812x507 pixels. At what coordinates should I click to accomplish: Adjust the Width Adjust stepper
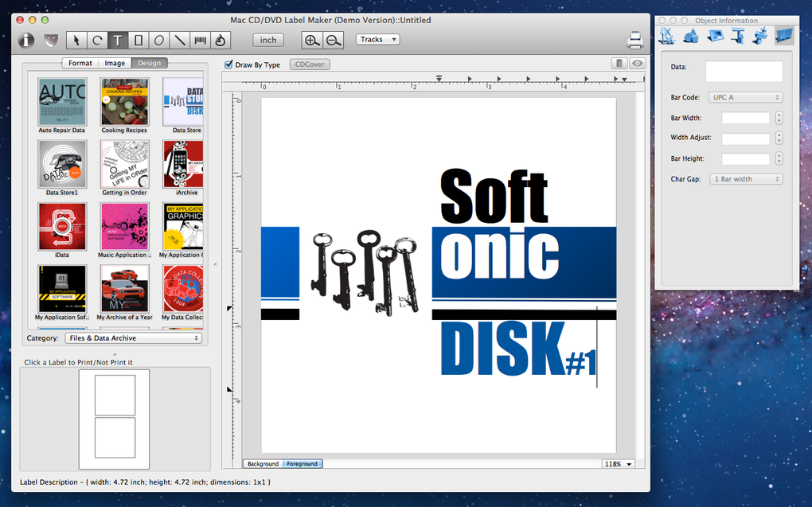coord(779,138)
